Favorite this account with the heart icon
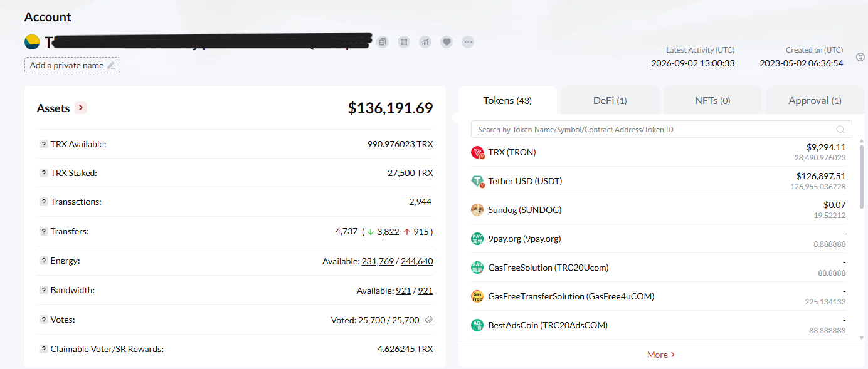 tap(447, 42)
